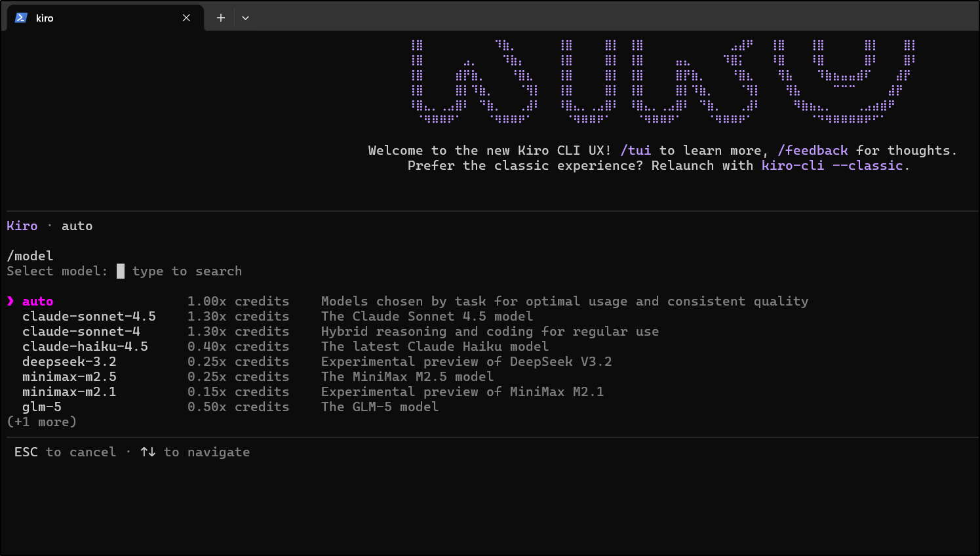The image size is (980, 556).
Task: Pick minimax-m2.1 model entry
Action: [x=69, y=392]
